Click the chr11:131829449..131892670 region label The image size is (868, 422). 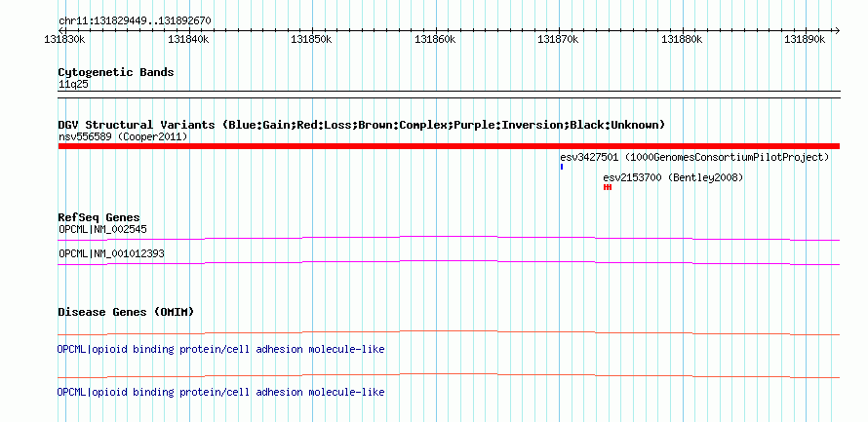[x=135, y=21]
